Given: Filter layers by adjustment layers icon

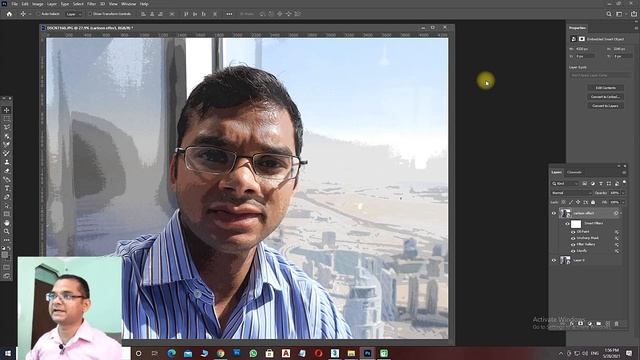Looking at the screenshot, I should (x=593, y=184).
